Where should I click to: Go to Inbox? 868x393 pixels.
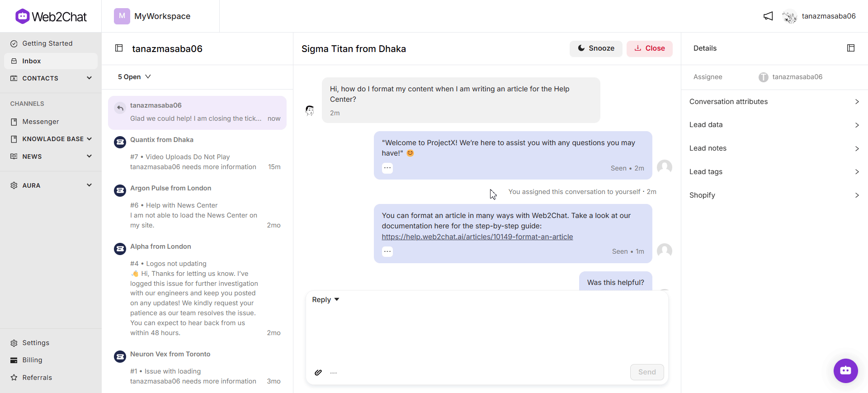click(51, 61)
